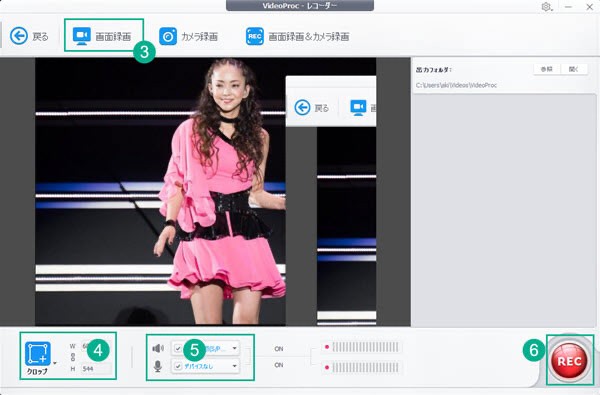Toggle the system speaker audio checkbox
600x395 pixels.
click(x=178, y=348)
